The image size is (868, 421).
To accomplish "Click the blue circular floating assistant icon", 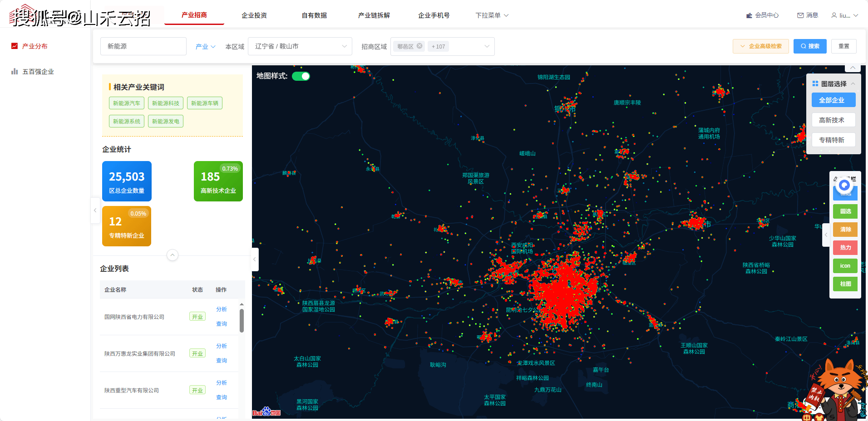I will pos(844,185).
